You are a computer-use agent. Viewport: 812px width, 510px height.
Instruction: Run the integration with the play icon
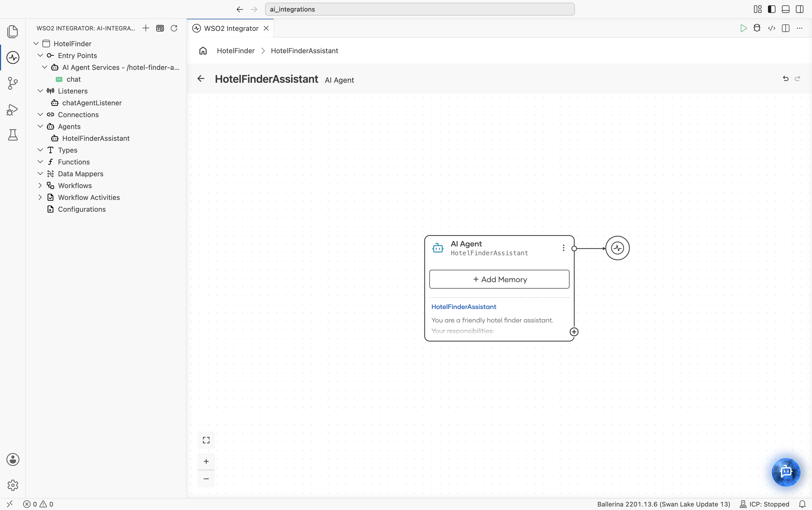point(743,28)
